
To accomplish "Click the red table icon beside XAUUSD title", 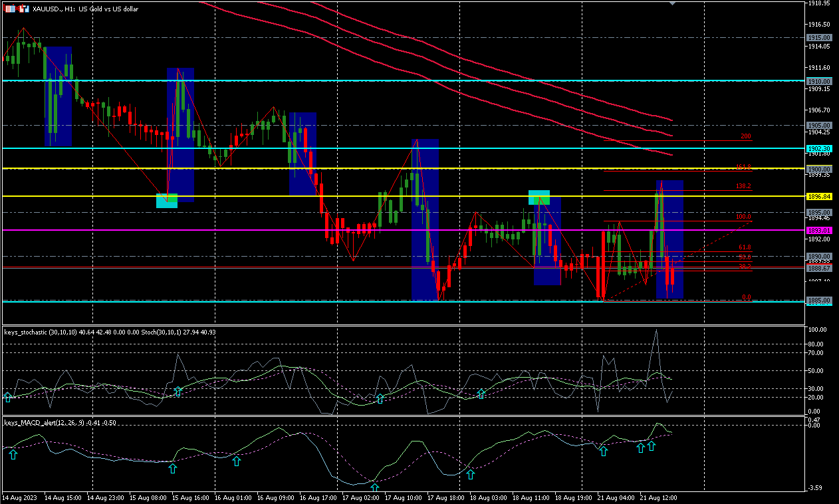I will [x=10, y=9].
